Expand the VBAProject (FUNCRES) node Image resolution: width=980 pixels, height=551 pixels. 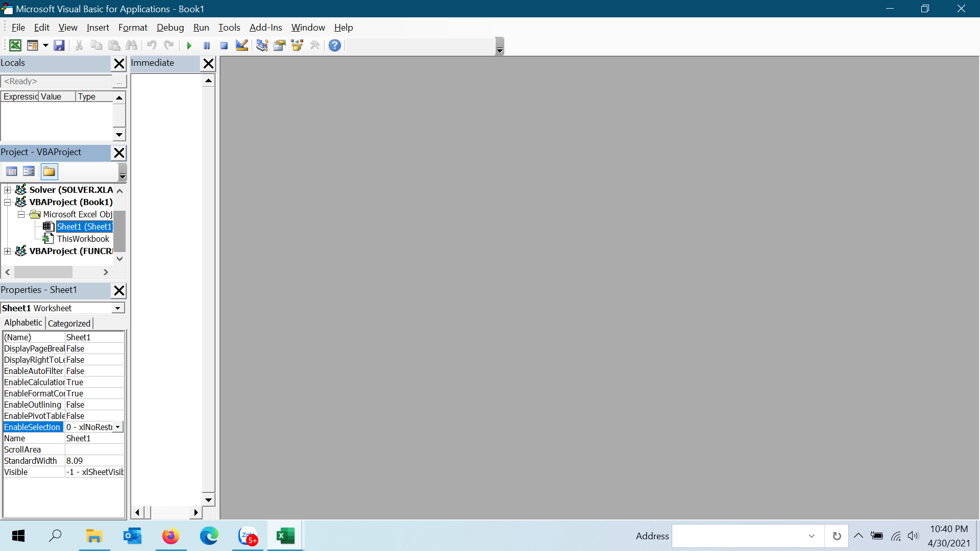pos(8,251)
